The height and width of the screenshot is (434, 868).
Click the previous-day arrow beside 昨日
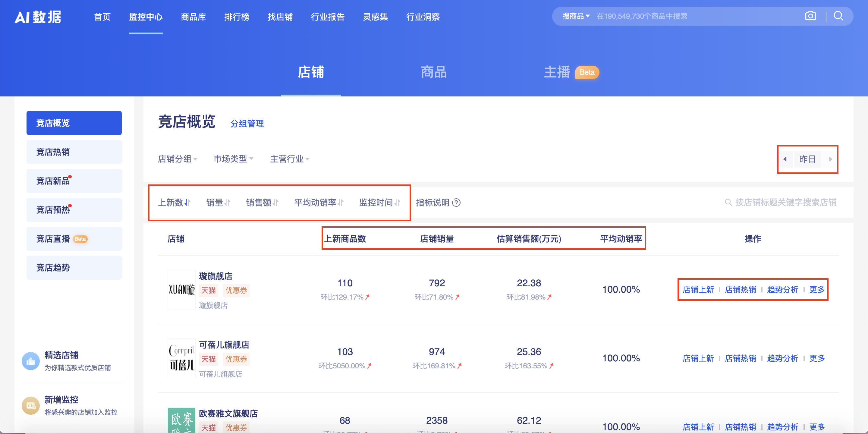click(785, 159)
